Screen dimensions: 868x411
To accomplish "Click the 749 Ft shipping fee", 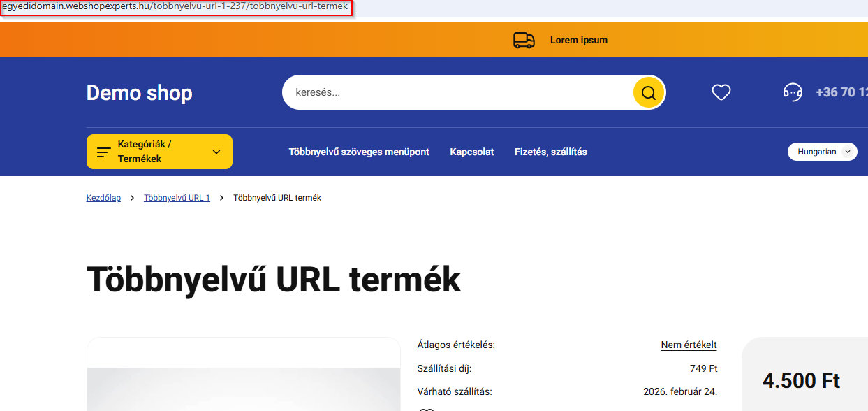I will point(703,368).
